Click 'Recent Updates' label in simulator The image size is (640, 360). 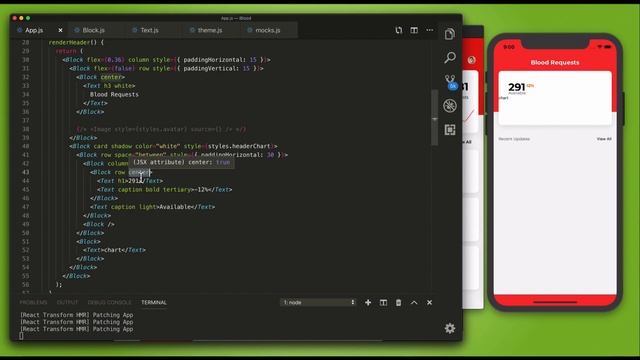point(514,139)
